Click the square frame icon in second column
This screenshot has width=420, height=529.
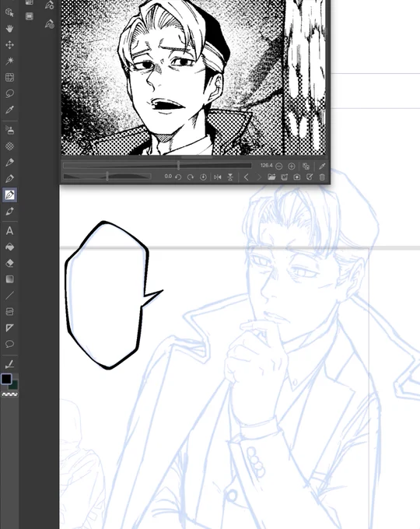pos(30,16)
